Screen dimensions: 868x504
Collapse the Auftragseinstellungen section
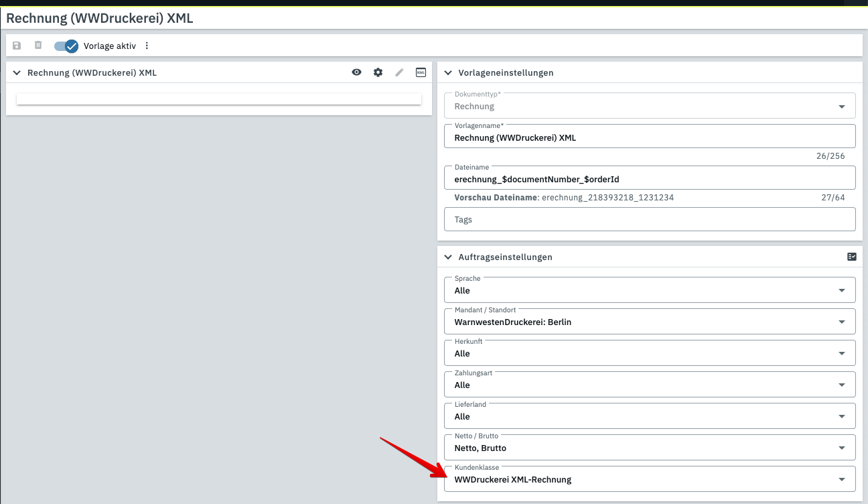448,257
